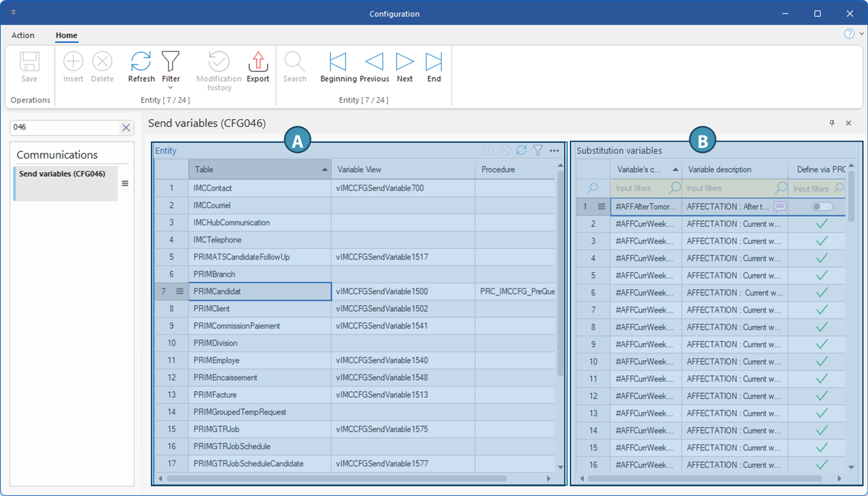This screenshot has height=496, width=868.
Task: Click the Refresh icon in ribbon
Action: pos(141,62)
